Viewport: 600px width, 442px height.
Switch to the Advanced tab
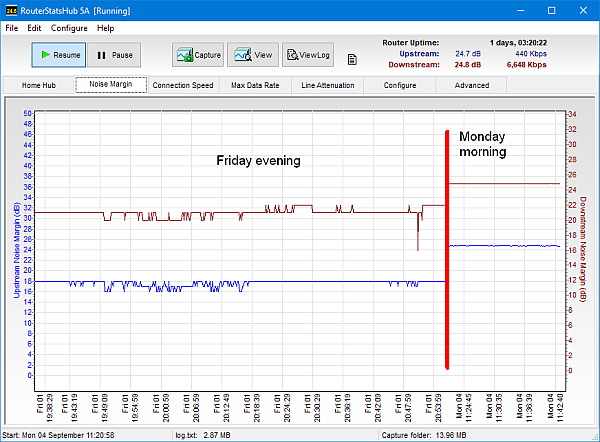click(472, 86)
